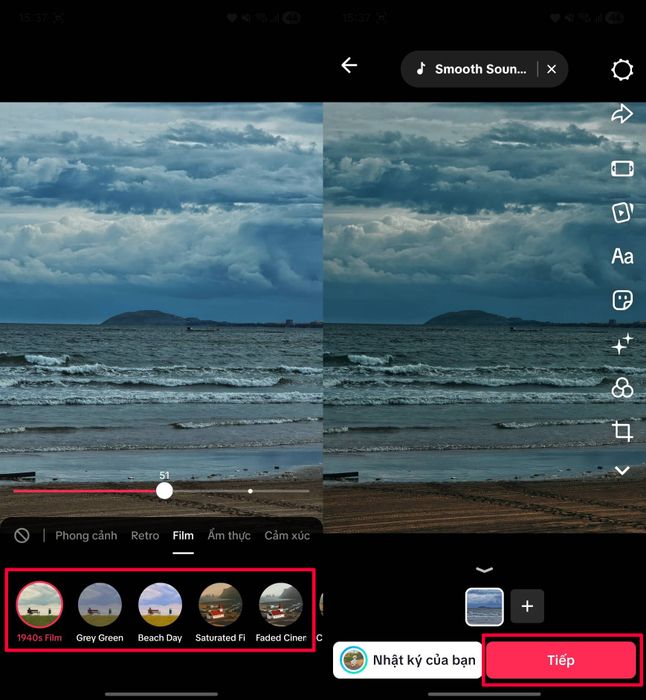This screenshot has height=700, width=646.
Task: Open the filters three-circle icon
Action: 622,388
